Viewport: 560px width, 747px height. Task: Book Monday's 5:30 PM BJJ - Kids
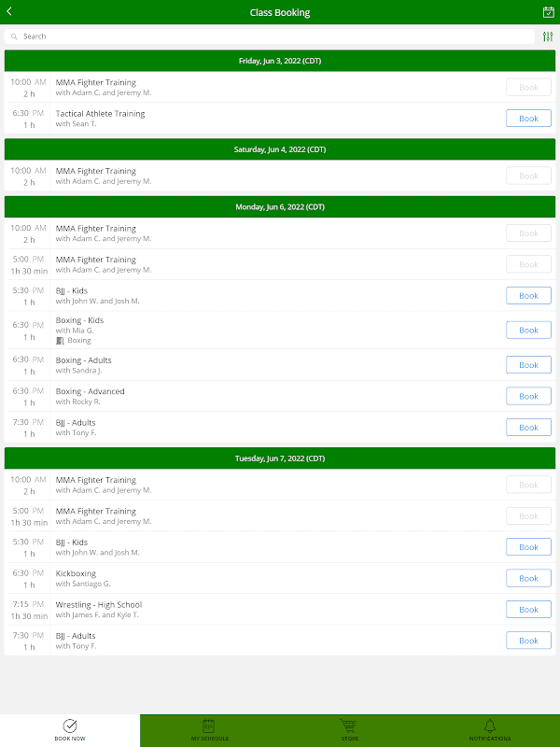coord(528,295)
